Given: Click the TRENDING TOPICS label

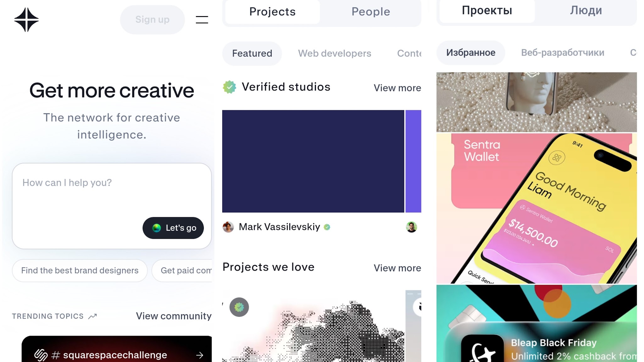Looking at the screenshot, I should (x=48, y=316).
